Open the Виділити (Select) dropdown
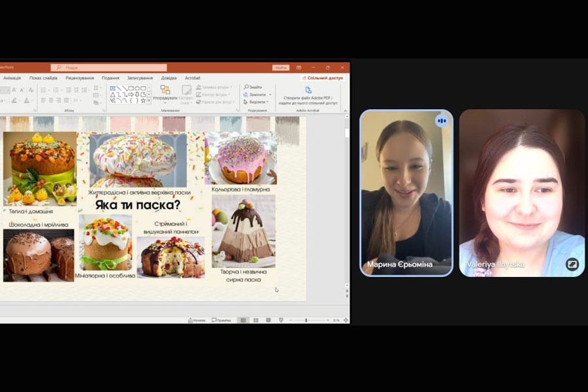 click(x=257, y=102)
